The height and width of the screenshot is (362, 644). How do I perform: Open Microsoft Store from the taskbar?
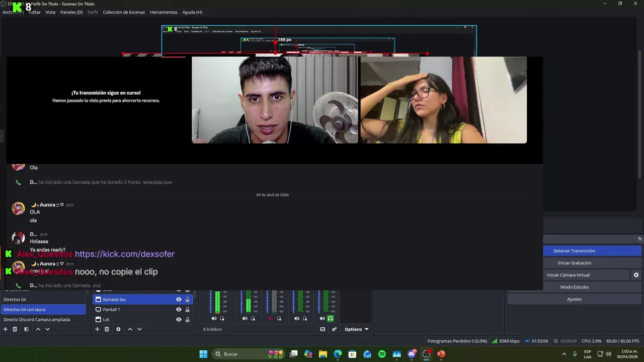point(353,354)
